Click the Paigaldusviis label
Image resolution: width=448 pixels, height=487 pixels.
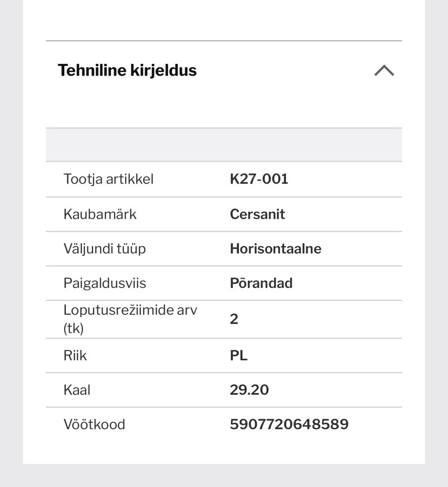point(105,283)
